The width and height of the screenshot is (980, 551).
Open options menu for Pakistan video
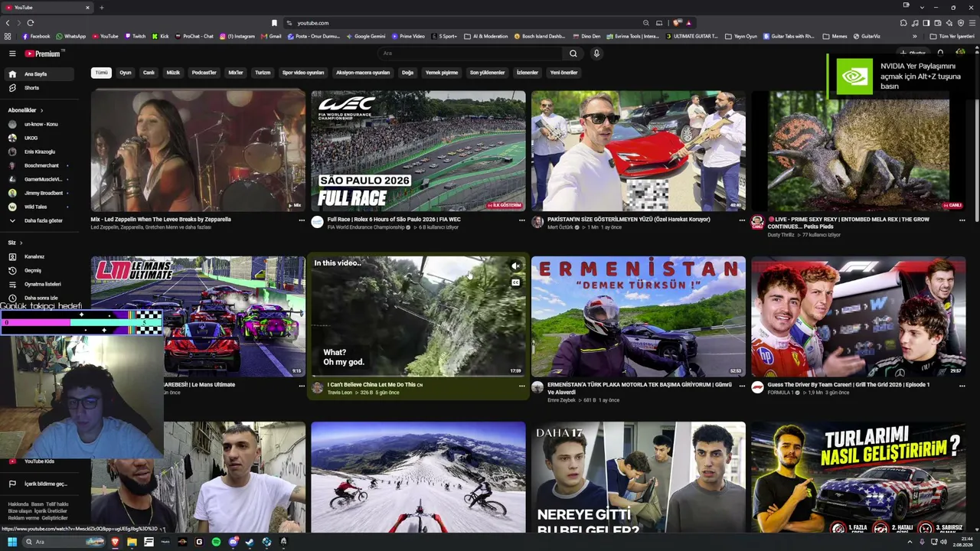[742, 220]
